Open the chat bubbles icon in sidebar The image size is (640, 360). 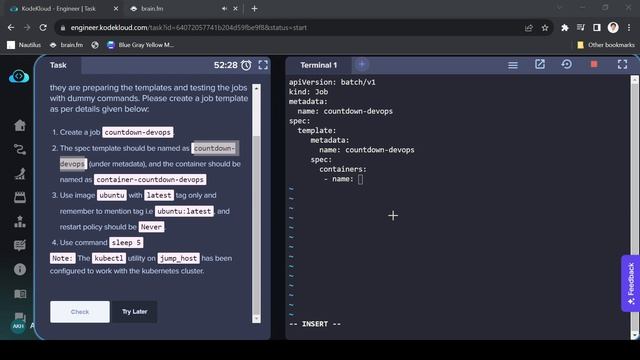[20, 316]
